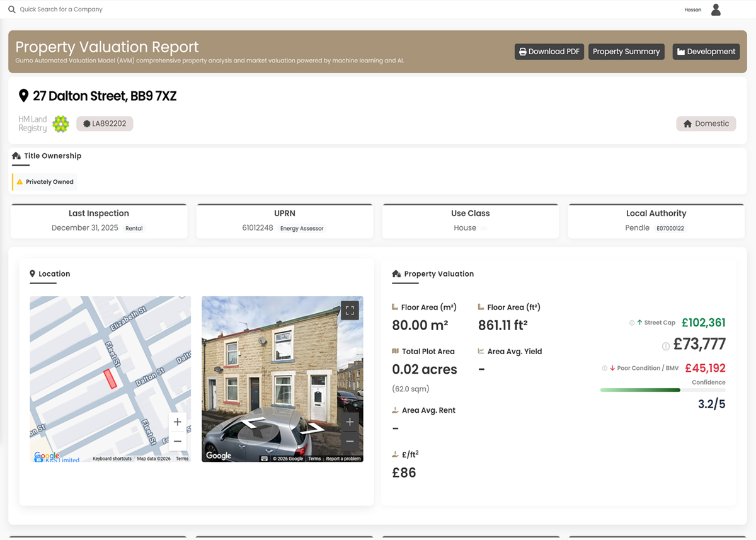This screenshot has width=756, height=540.
Task: Click the info icon beside £73,777 valuation
Action: tap(665, 346)
